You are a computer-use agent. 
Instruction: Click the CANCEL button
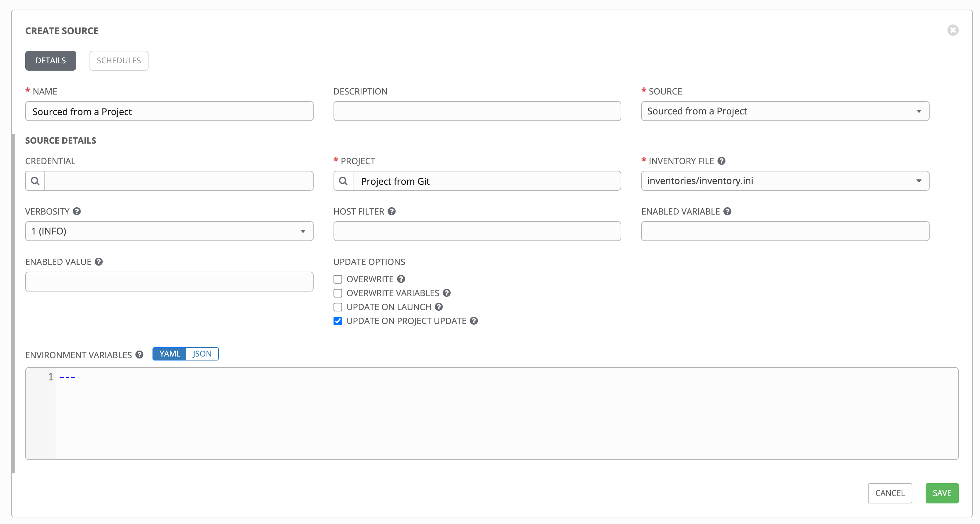coord(890,493)
